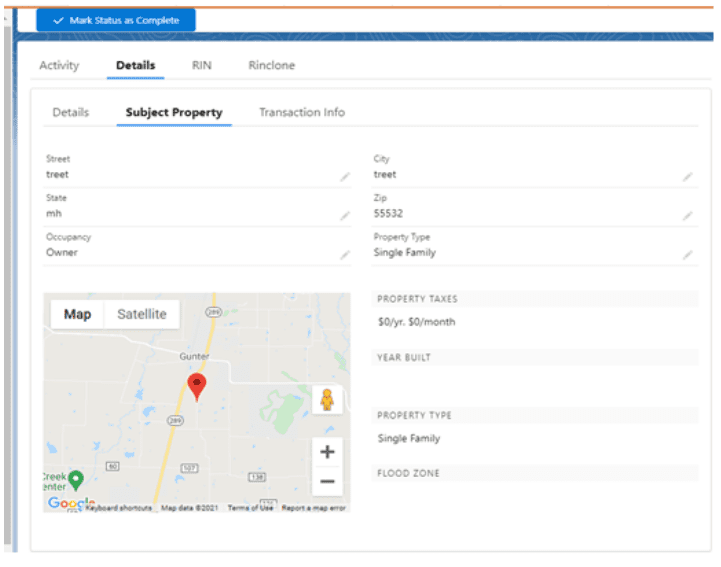Click green Creek Center map marker
Image resolution: width=721 pixels, height=567 pixels.
pyautogui.click(x=76, y=481)
